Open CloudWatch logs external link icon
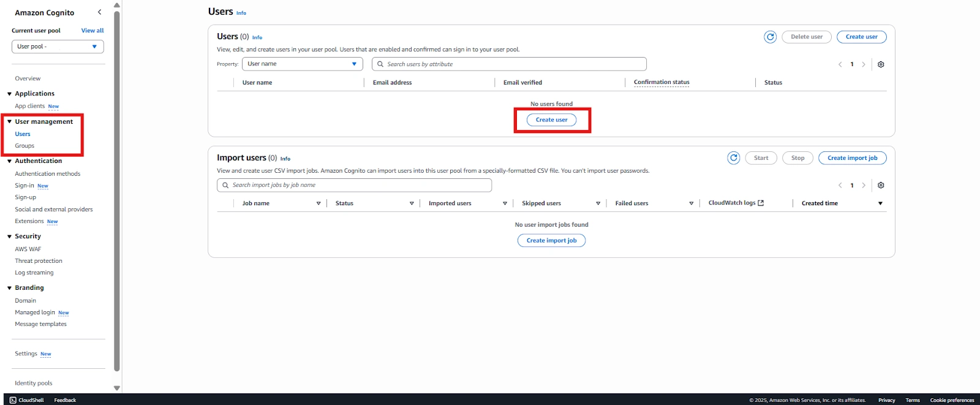 coord(761,203)
